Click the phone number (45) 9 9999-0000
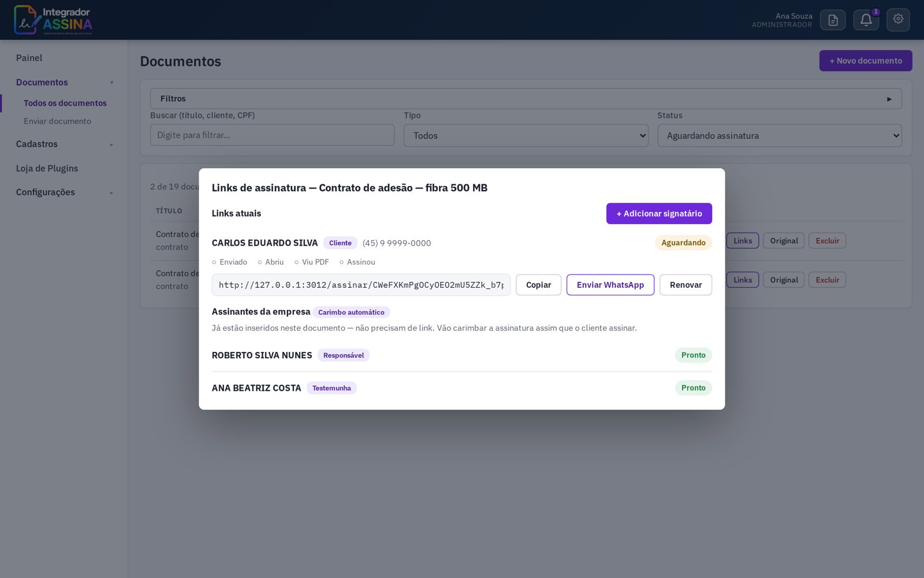Image resolution: width=924 pixels, height=578 pixels. tap(397, 243)
